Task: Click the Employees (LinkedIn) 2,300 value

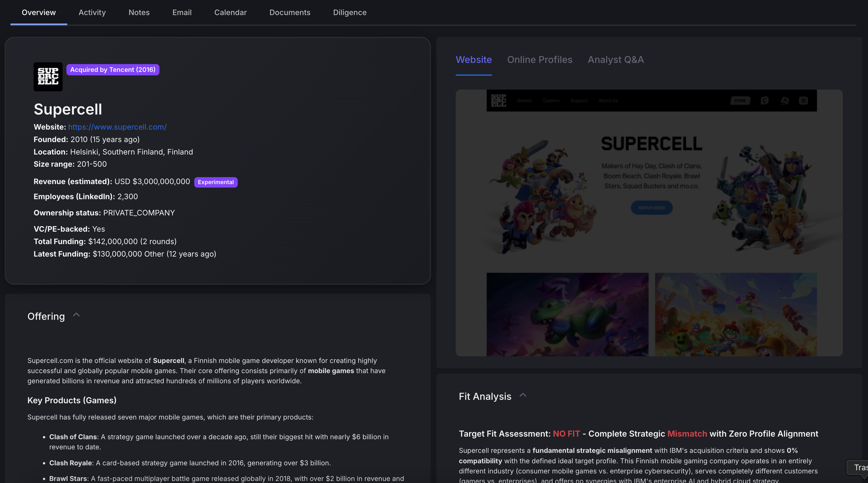Action: point(127,197)
